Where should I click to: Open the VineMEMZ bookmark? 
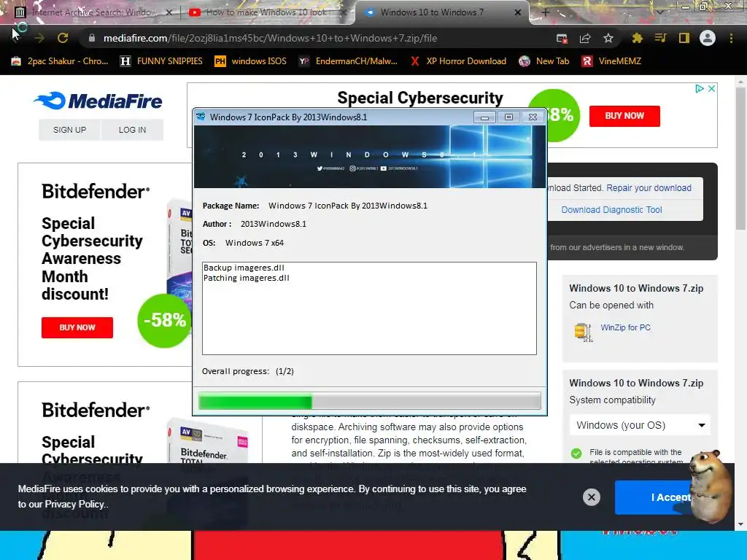(x=612, y=61)
